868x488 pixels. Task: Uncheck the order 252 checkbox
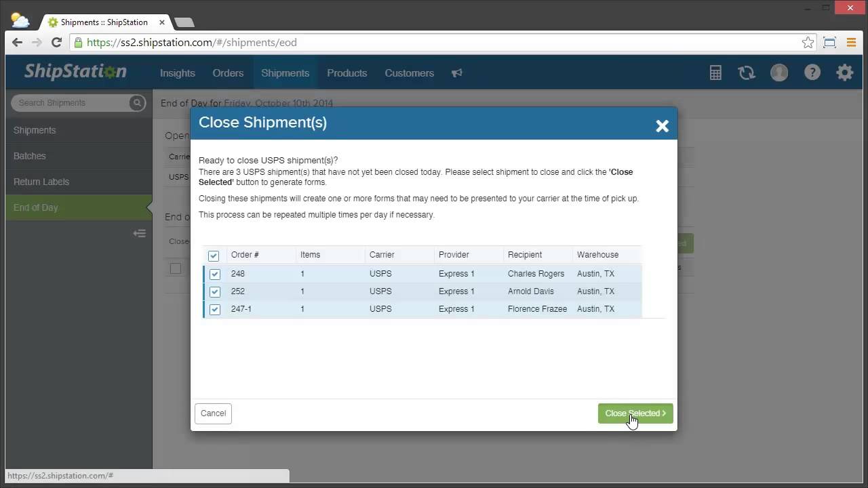[215, 291]
